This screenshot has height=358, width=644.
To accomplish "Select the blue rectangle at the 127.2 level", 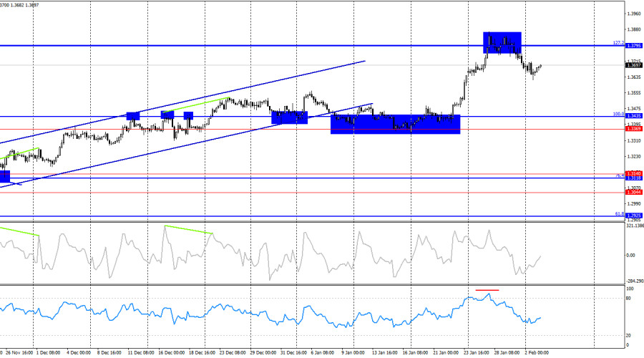I will (x=502, y=43).
